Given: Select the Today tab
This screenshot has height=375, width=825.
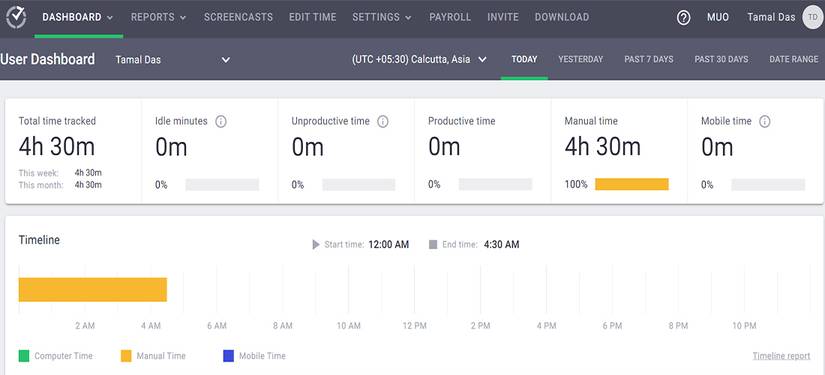Looking at the screenshot, I should coord(524,59).
